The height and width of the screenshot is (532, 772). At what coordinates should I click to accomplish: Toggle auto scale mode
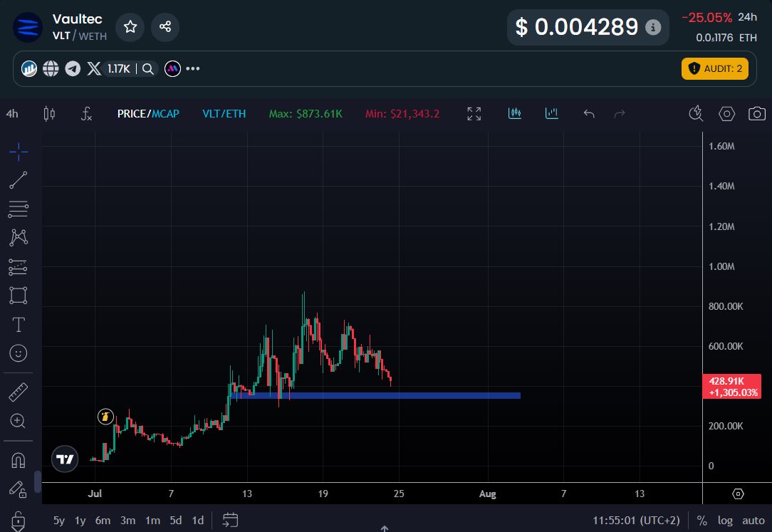coord(753,520)
